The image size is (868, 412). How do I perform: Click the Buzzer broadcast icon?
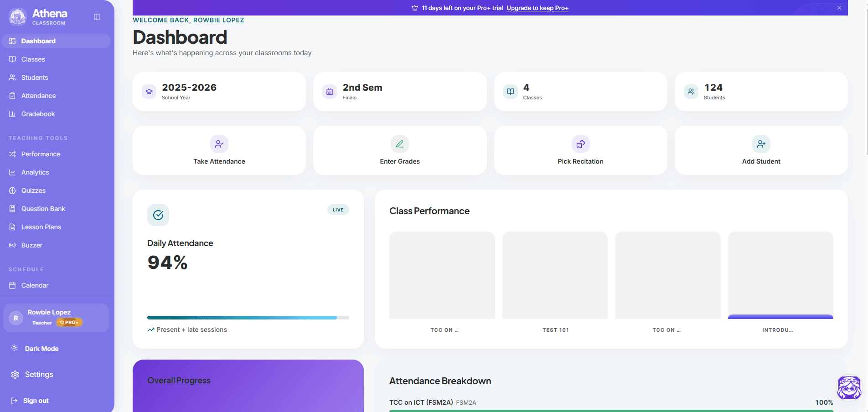point(12,245)
